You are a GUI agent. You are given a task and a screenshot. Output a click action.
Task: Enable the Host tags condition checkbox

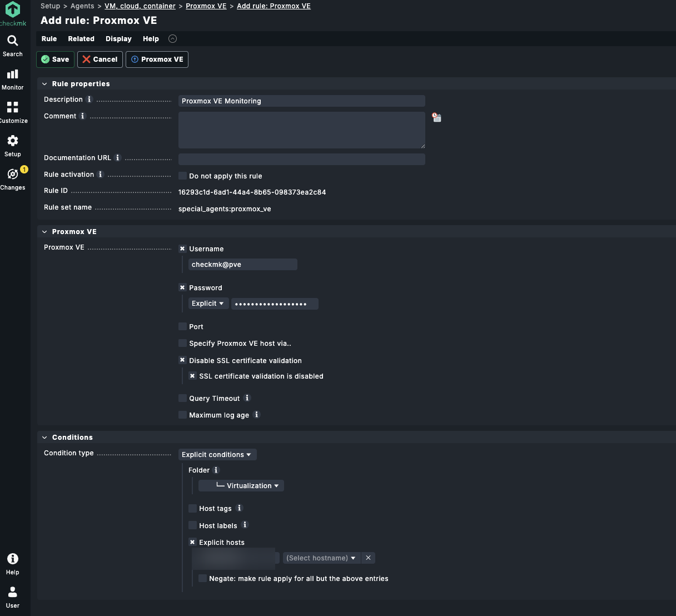[192, 508]
